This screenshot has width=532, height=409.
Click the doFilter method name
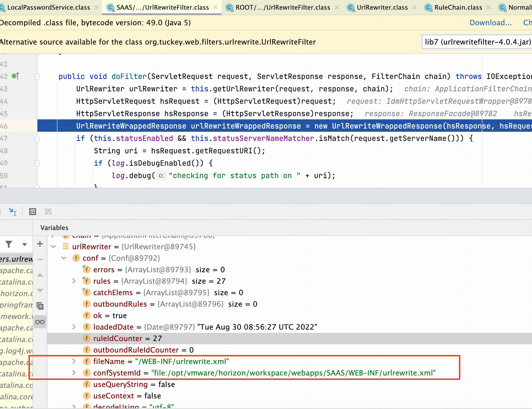[x=129, y=76]
